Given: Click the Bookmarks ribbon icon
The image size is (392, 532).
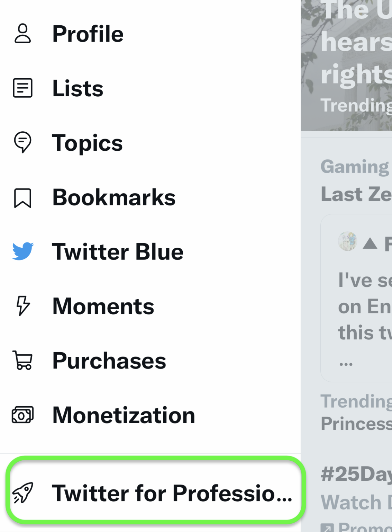Looking at the screenshot, I should (22, 198).
